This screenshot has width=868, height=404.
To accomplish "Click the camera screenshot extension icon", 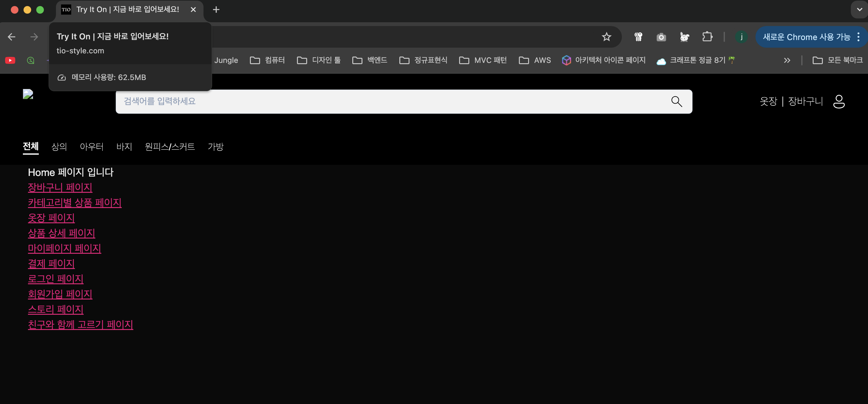I will (x=661, y=37).
